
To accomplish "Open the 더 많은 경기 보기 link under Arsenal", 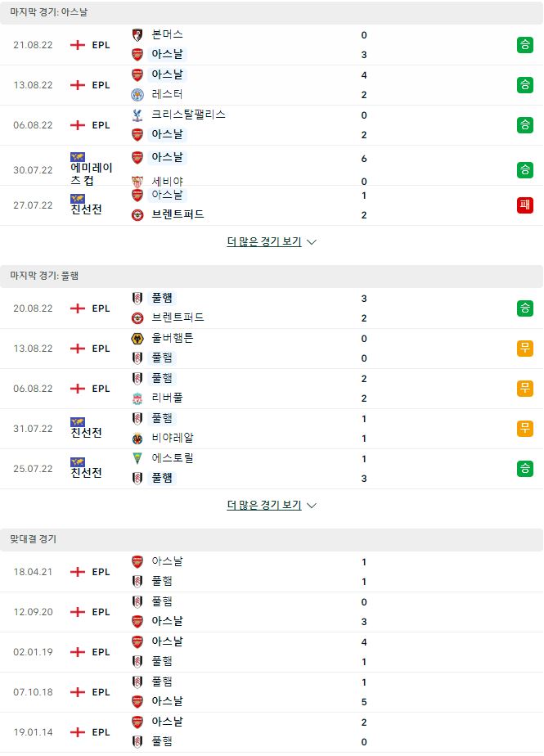I will [x=264, y=241].
